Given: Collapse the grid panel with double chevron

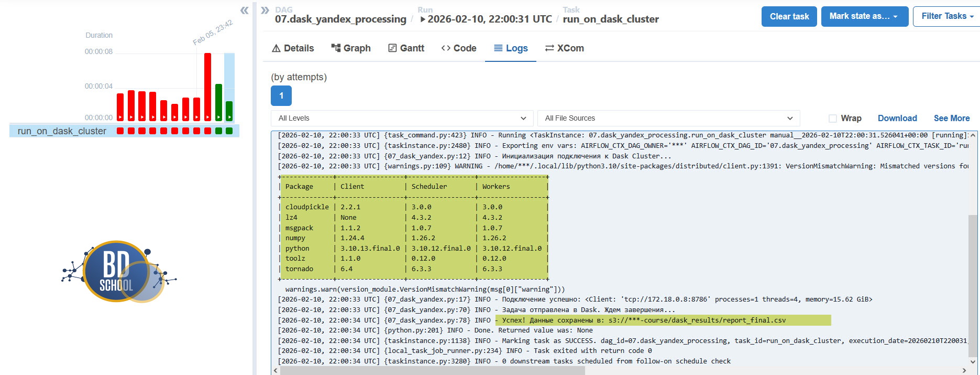Looking at the screenshot, I should [244, 10].
